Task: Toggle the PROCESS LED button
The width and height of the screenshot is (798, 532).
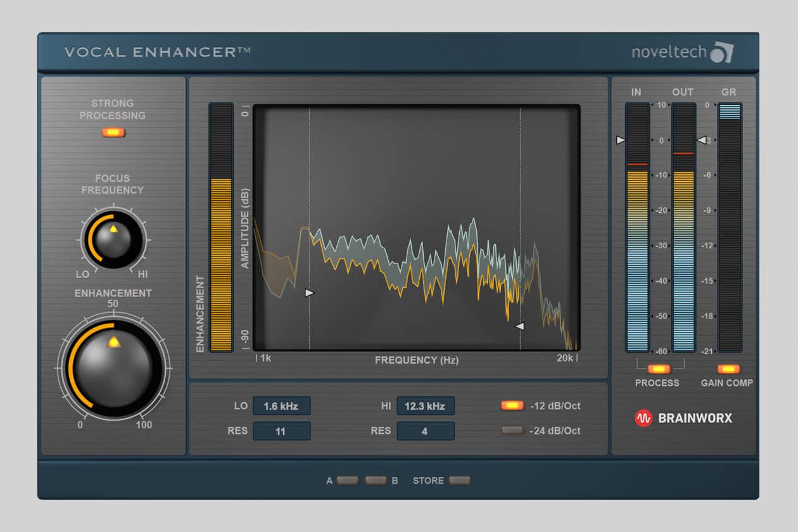Action: [659, 369]
